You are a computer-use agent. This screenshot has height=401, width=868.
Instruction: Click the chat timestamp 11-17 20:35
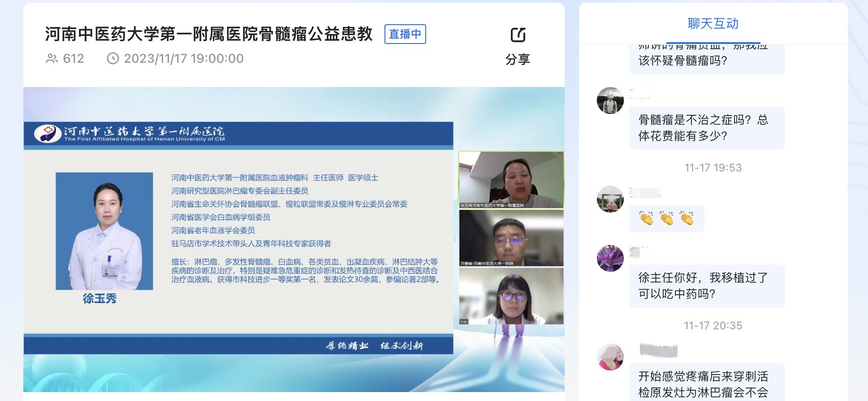pos(713,326)
